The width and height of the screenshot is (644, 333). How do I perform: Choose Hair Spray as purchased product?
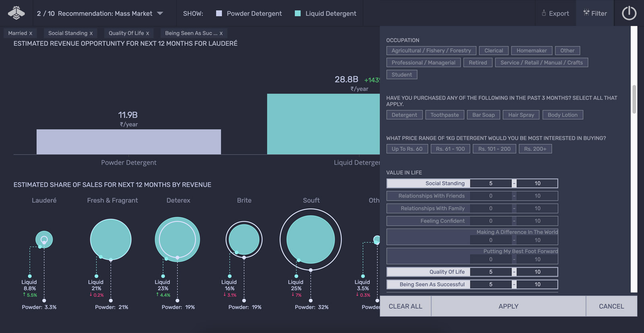(x=521, y=115)
